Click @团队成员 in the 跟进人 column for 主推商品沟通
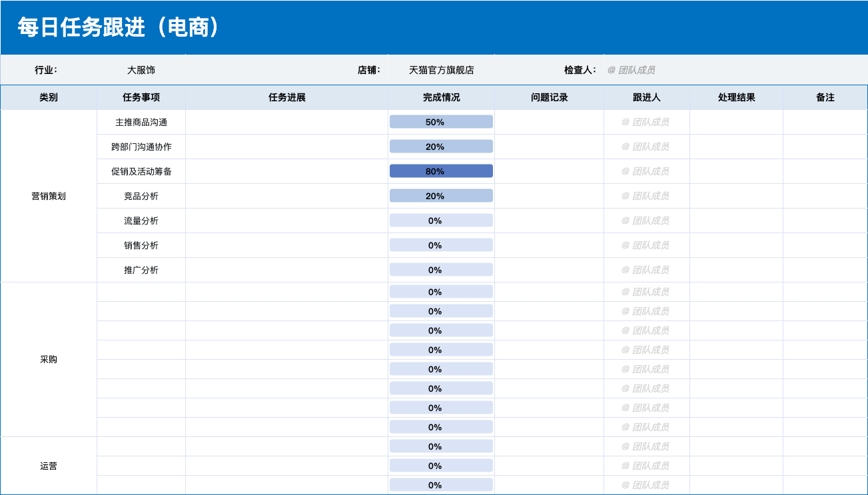The height and width of the screenshot is (495, 868). (x=645, y=121)
